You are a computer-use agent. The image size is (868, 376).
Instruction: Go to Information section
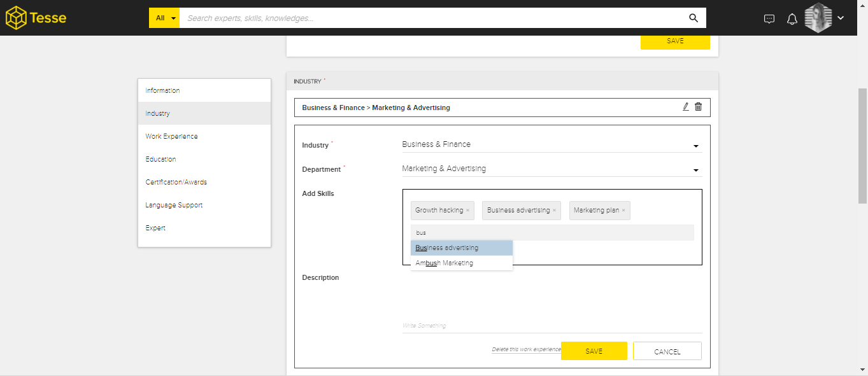204,90
